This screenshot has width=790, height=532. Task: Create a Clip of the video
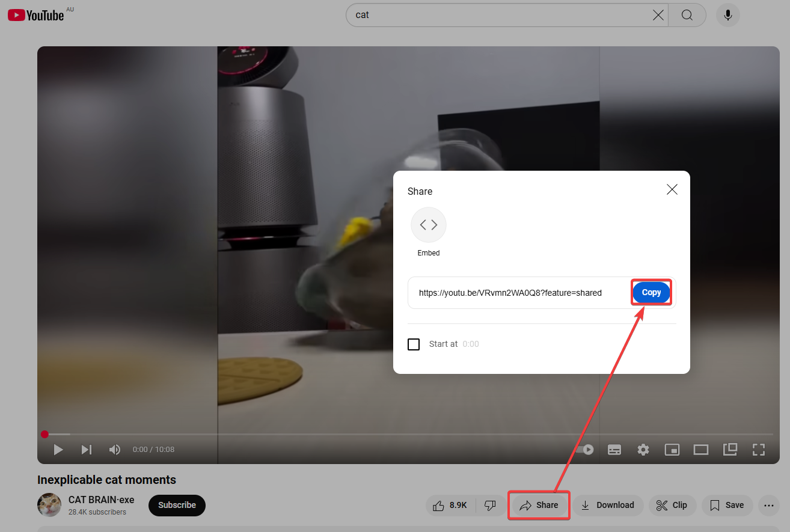coord(672,506)
